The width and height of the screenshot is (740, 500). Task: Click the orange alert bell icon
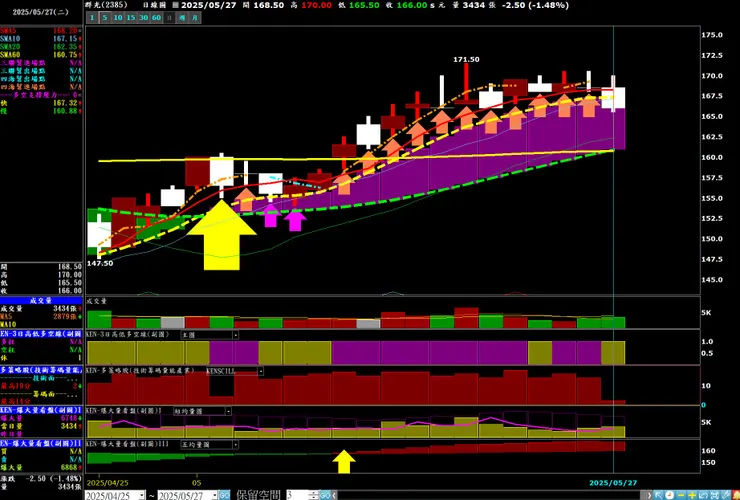(x=736, y=495)
